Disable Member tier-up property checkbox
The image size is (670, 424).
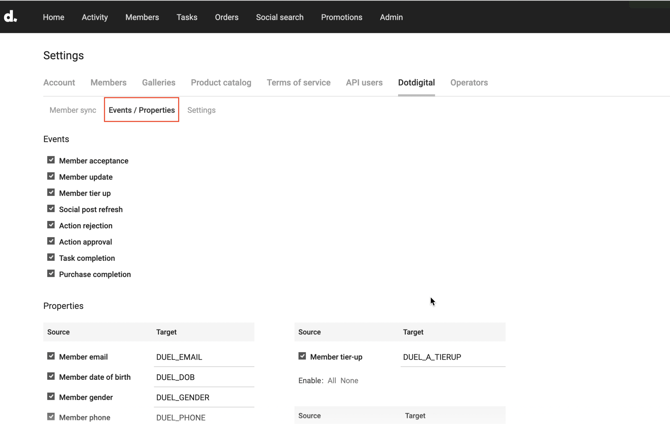click(302, 356)
